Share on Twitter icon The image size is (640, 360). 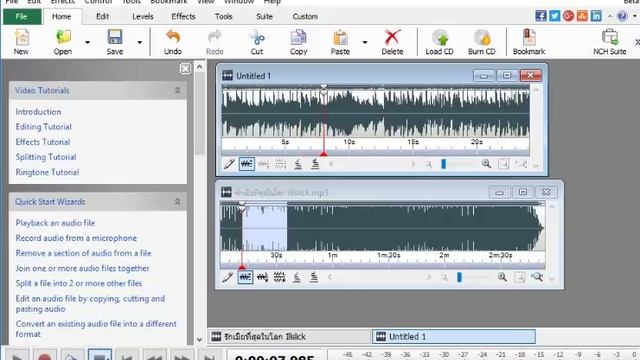point(555,16)
